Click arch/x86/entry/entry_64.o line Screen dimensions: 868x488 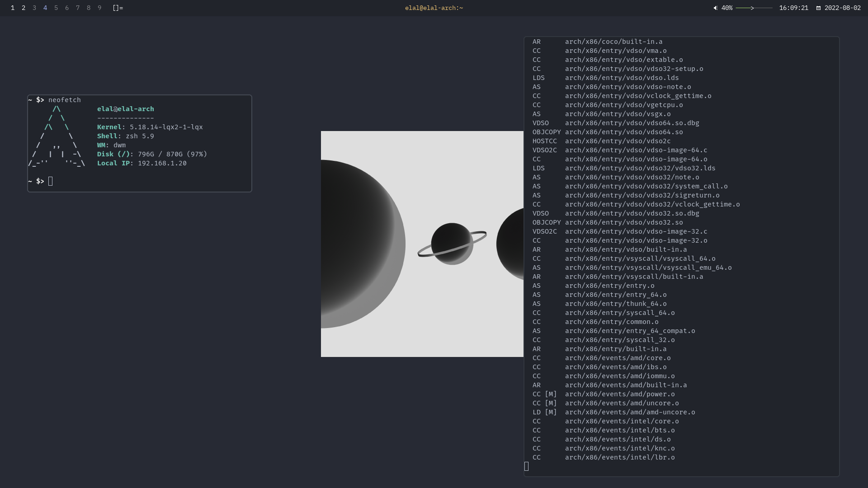coord(599,295)
